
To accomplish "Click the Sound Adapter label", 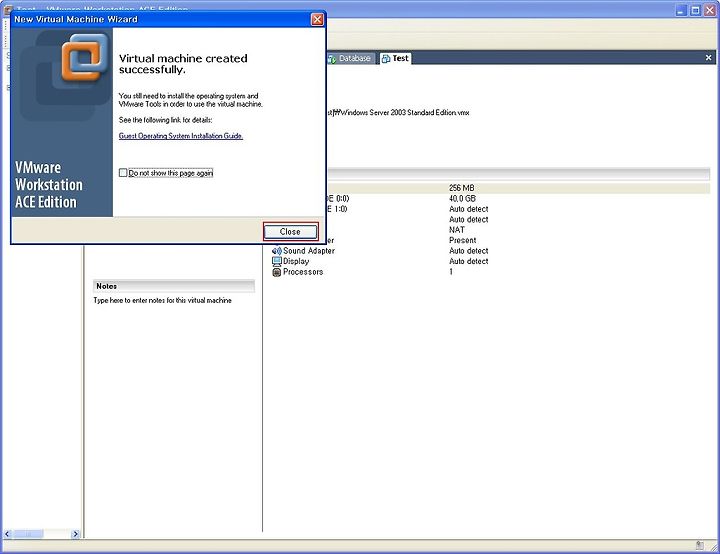I will 309,251.
